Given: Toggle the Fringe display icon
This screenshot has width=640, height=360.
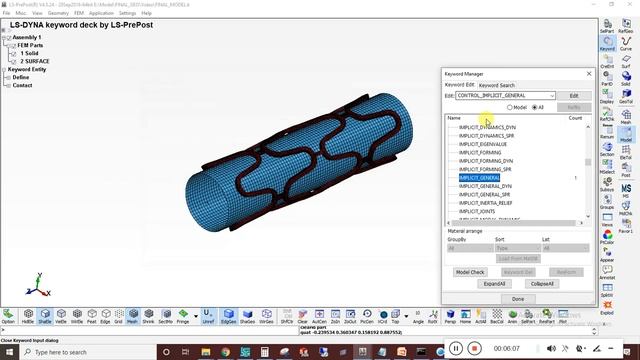Looking at the screenshot, I should tap(183, 316).
